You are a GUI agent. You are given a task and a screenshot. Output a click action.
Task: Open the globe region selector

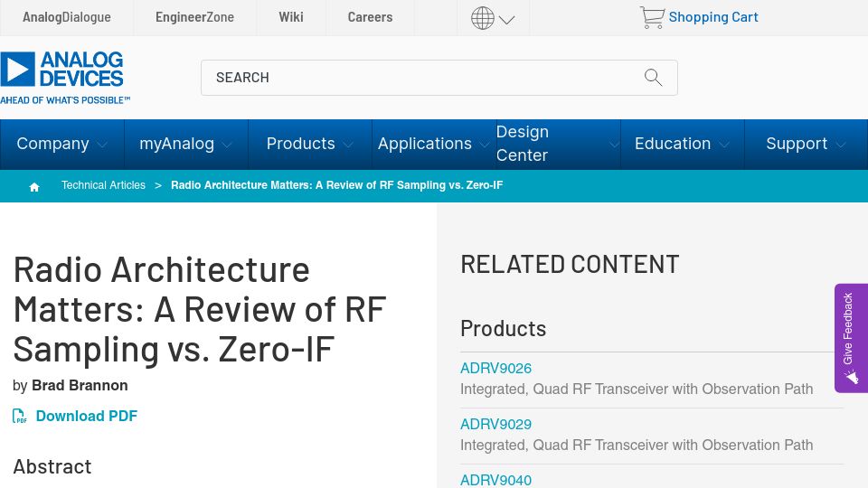(482, 18)
